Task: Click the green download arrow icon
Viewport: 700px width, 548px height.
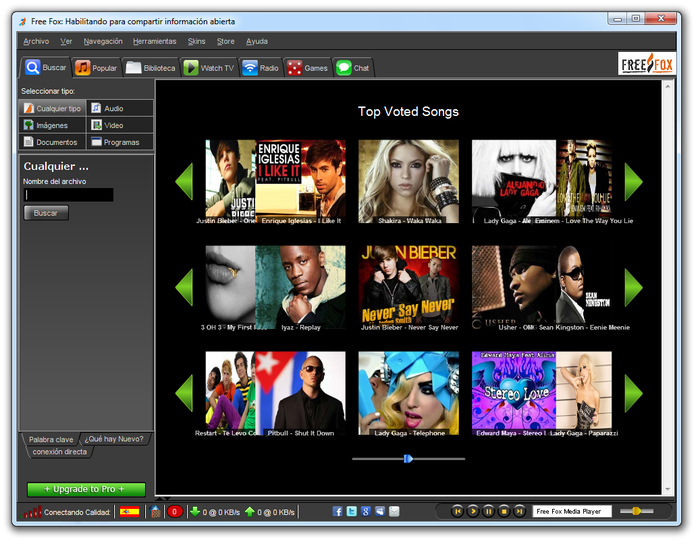Action: click(x=195, y=511)
